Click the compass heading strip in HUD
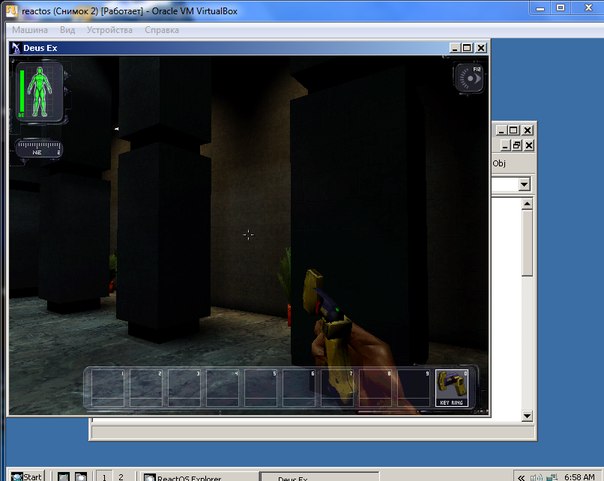 (39, 148)
